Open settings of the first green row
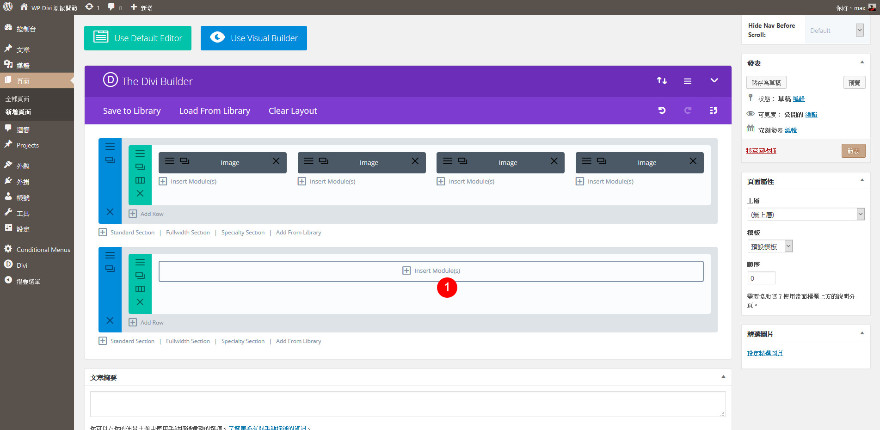Viewport: 880px width, 430px height. [140, 153]
